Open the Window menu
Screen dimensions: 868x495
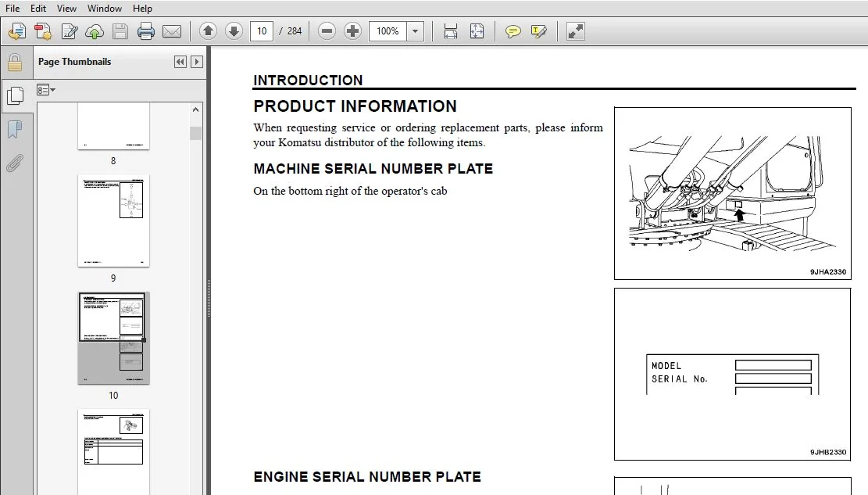pos(104,9)
